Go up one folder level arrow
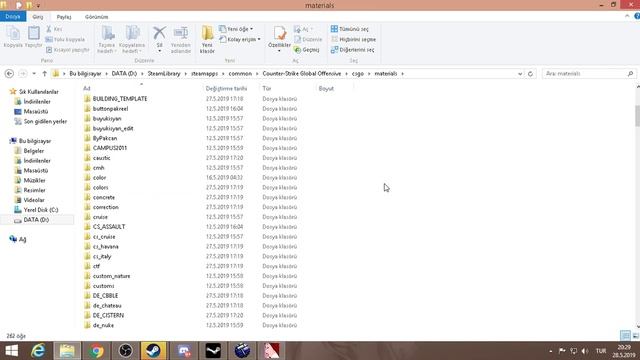 click(x=44, y=74)
